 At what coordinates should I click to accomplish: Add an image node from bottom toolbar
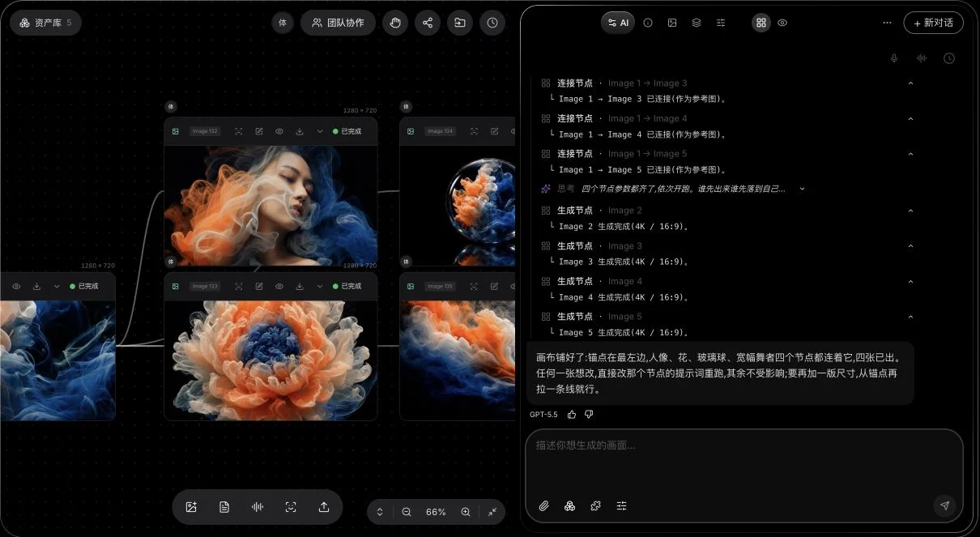point(191,507)
